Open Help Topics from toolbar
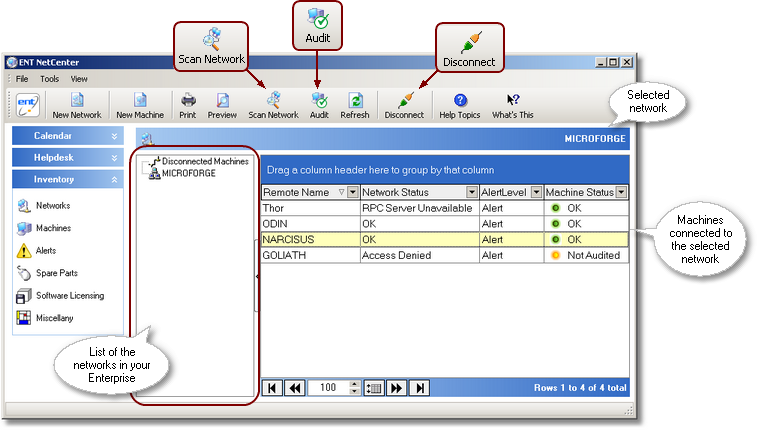Image resolution: width=759 pixels, height=430 pixels. [460, 106]
